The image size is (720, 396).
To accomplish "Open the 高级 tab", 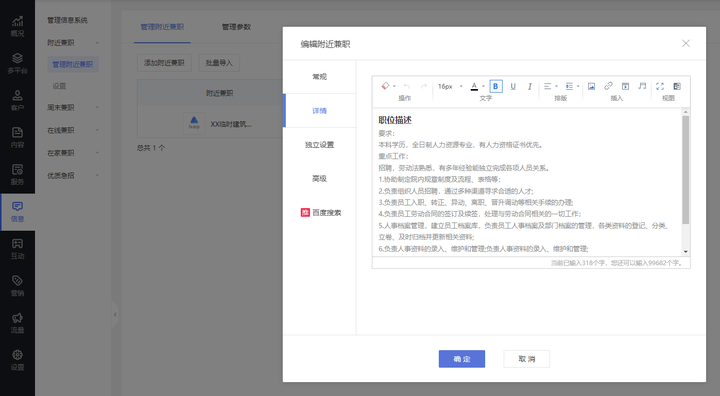I will [x=320, y=179].
